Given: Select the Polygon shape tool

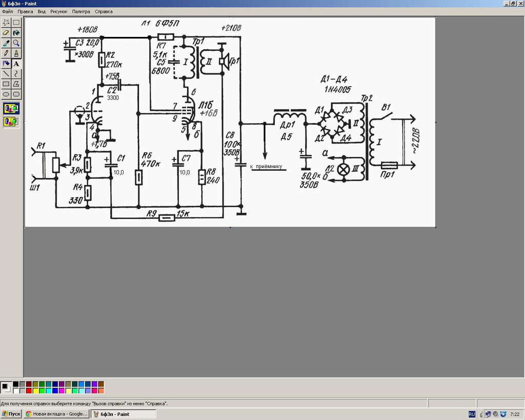Looking at the screenshot, I should [16, 84].
